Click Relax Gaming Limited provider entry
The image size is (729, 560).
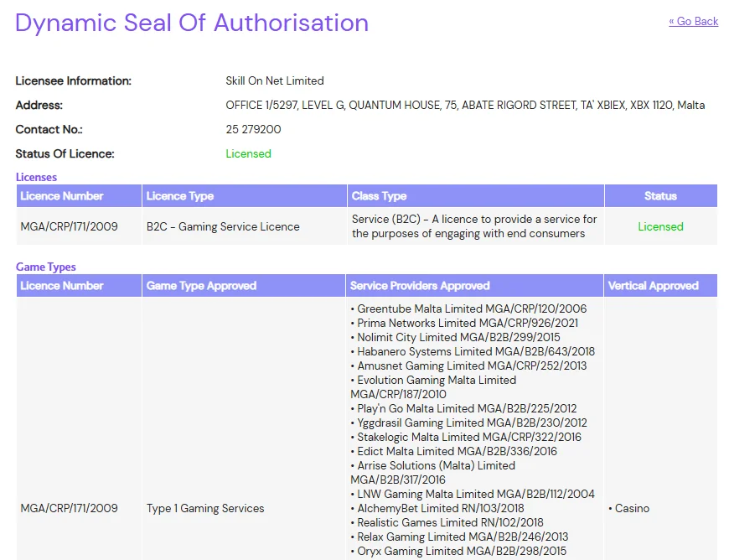[459, 537]
